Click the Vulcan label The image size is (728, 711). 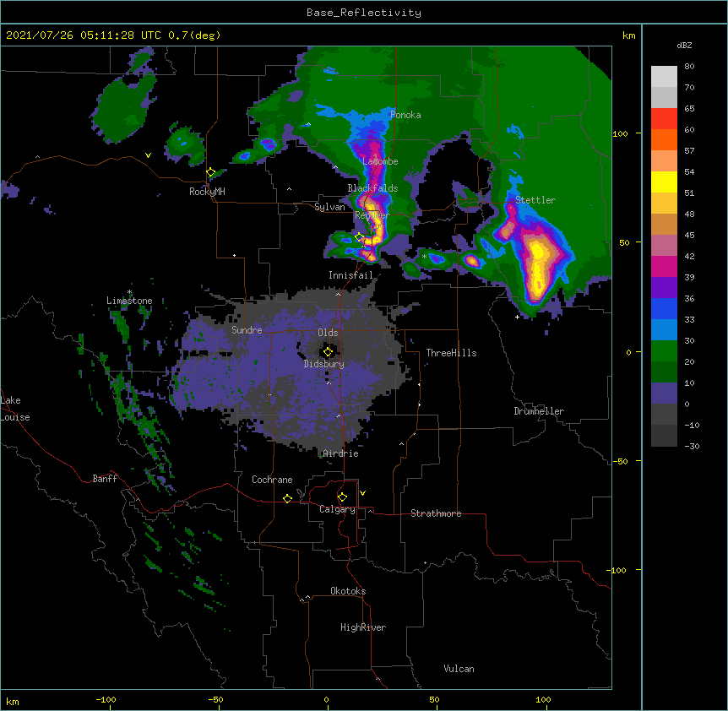tap(459, 669)
